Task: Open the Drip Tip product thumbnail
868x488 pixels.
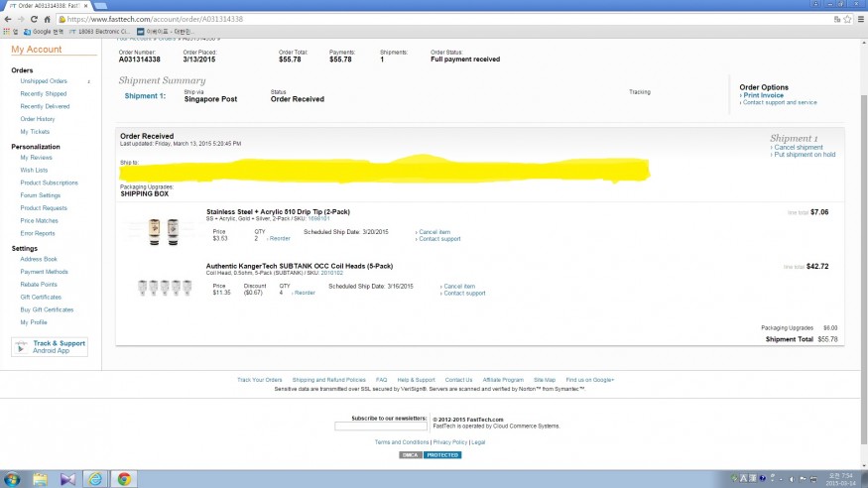Action: (164, 232)
